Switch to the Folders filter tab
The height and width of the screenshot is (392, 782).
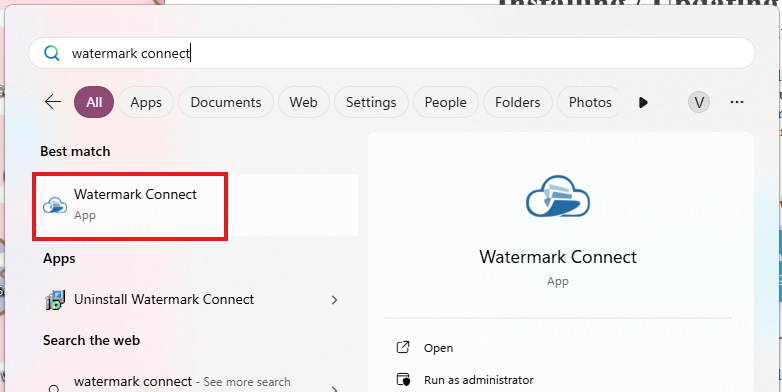point(518,102)
